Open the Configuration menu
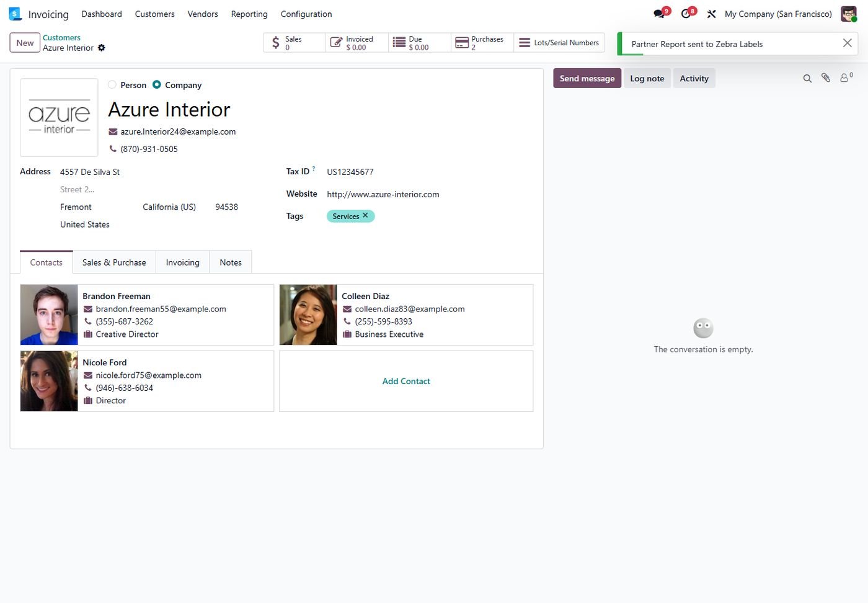The height and width of the screenshot is (603, 868). [x=306, y=14]
